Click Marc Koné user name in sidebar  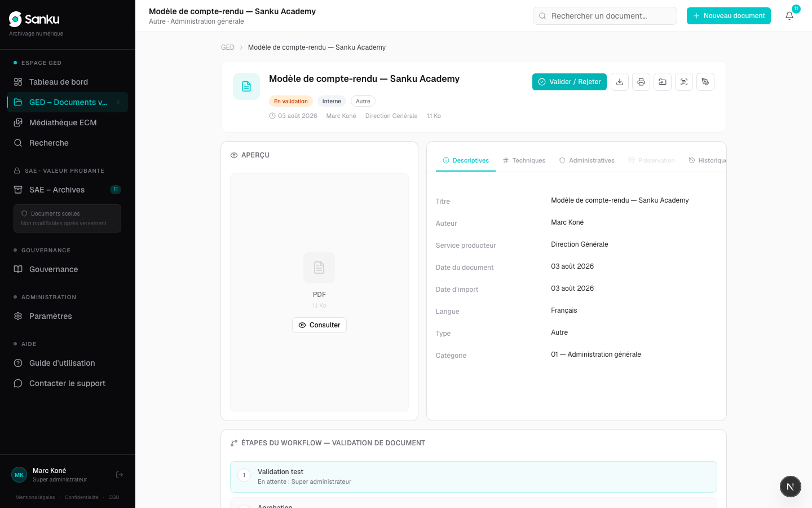point(49,471)
